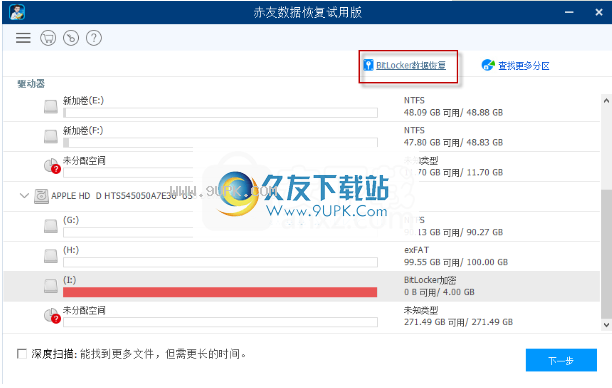Screen dimensions: 612x388
Task: Click 48.09 GB free of 48.88 GB text
Action: pos(453,113)
